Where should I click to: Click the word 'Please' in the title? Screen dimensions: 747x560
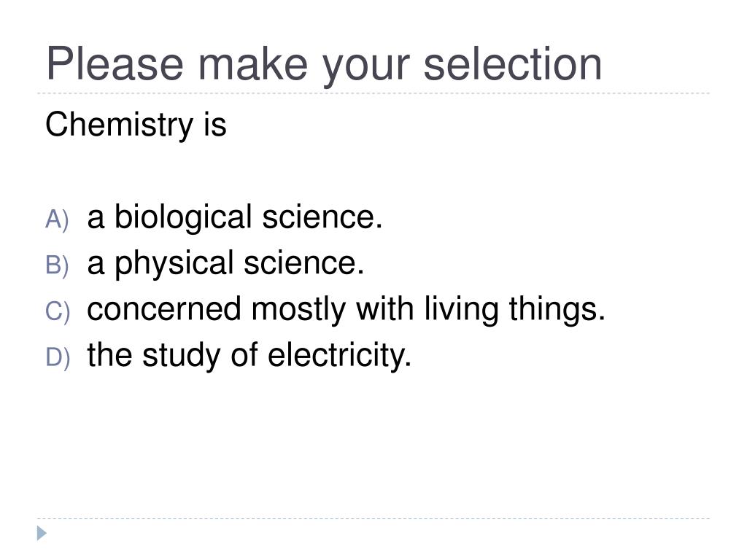click(115, 64)
